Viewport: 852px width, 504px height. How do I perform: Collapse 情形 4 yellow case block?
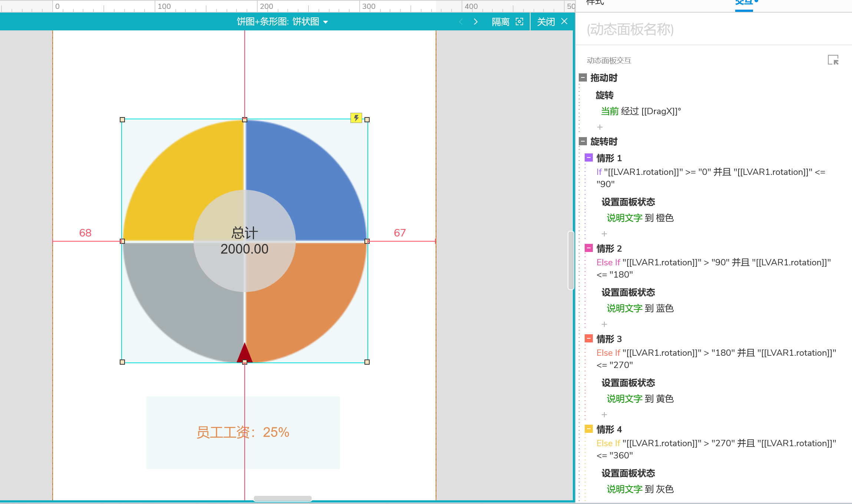(x=589, y=429)
